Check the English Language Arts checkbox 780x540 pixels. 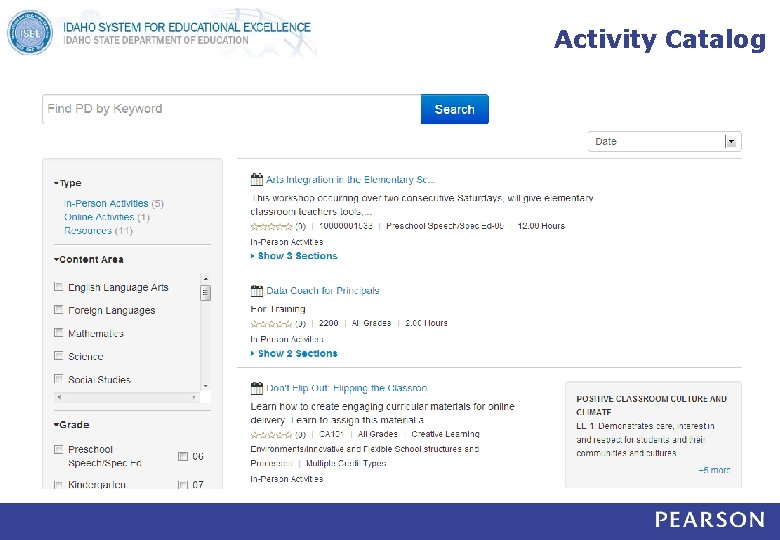point(58,286)
